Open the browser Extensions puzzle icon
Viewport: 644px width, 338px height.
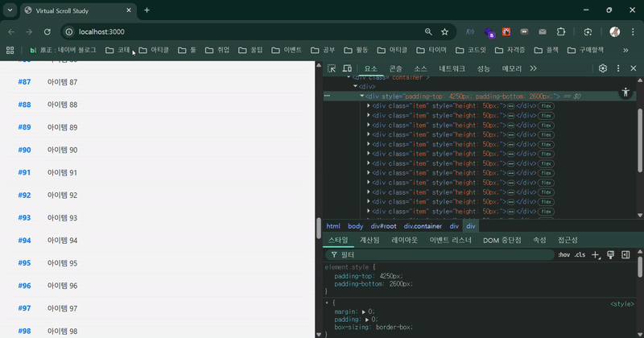click(561, 31)
